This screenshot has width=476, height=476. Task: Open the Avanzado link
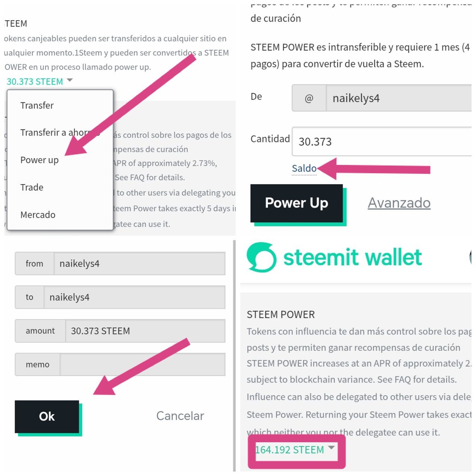click(399, 203)
